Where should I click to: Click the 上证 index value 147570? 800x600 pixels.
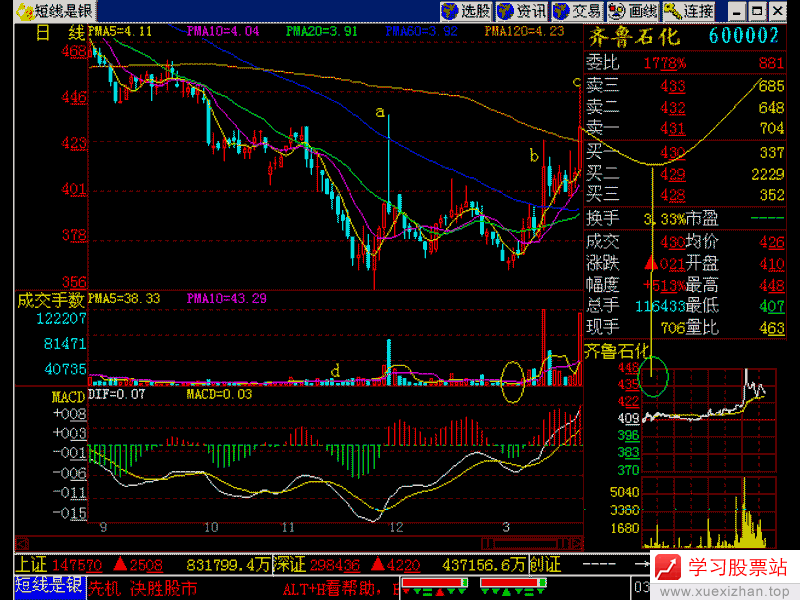[77, 565]
